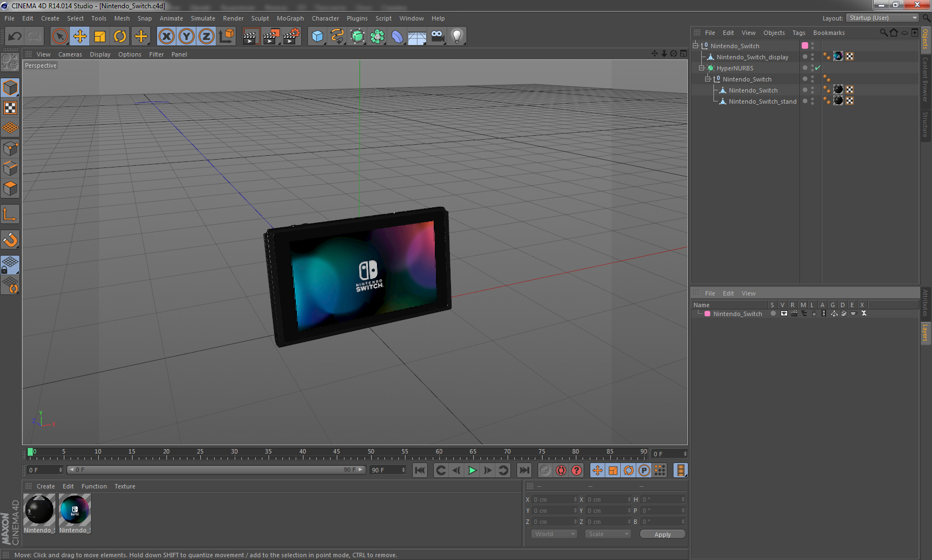Screen dimensions: 932x560
Task: Play the animation forward
Action: [x=472, y=470]
